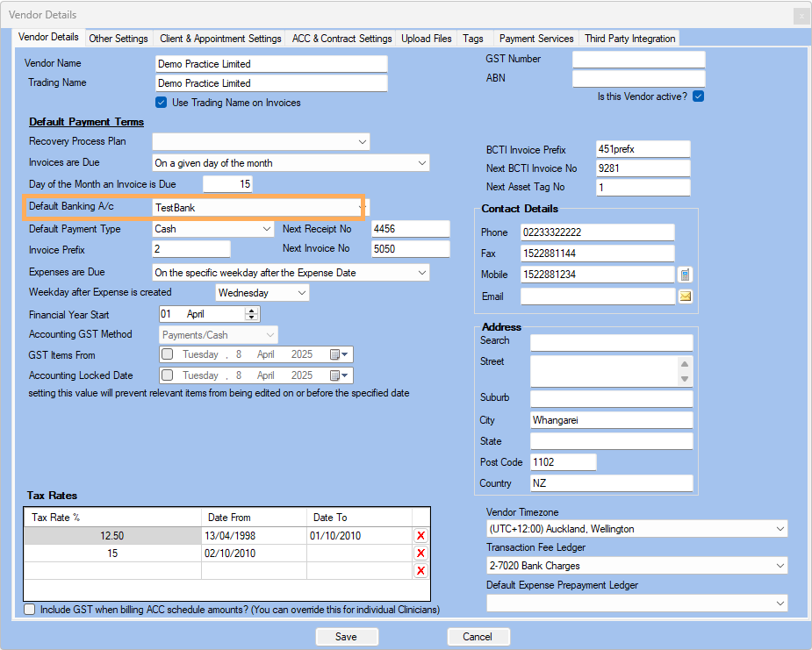Click the Next BCTI Invoice No field
The width and height of the screenshot is (812, 650).
(643, 168)
